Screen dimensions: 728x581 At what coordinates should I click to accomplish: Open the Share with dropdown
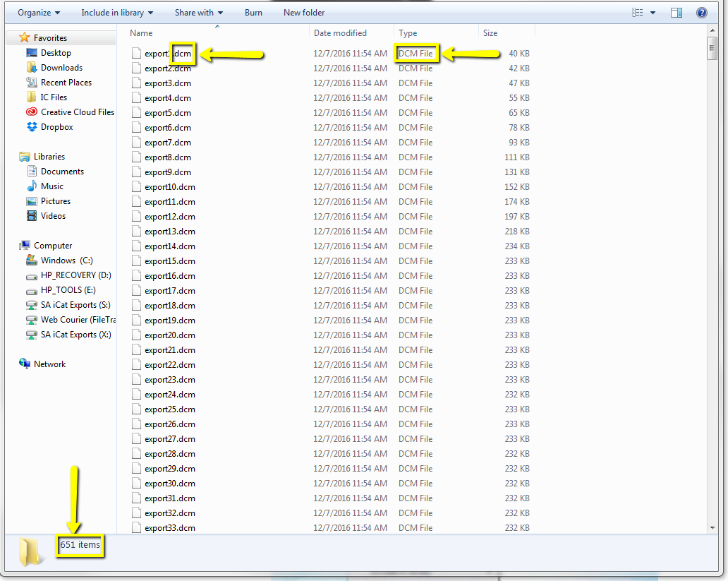(x=199, y=13)
